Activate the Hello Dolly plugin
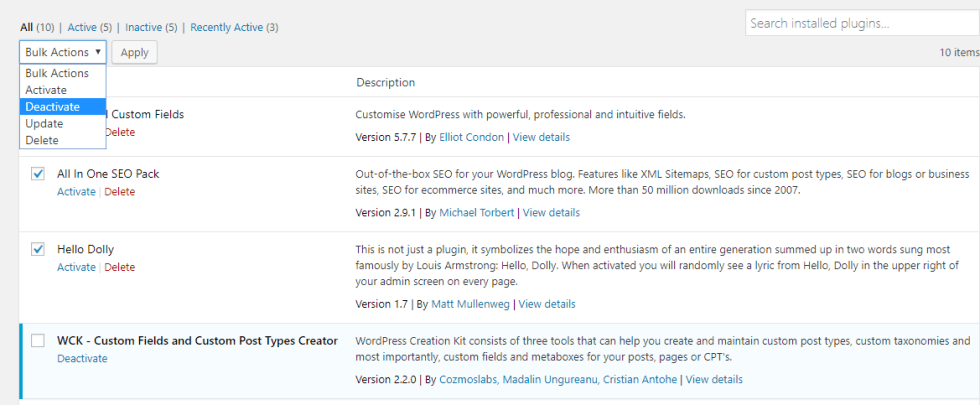The width and height of the screenshot is (980, 405). pos(76,268)
